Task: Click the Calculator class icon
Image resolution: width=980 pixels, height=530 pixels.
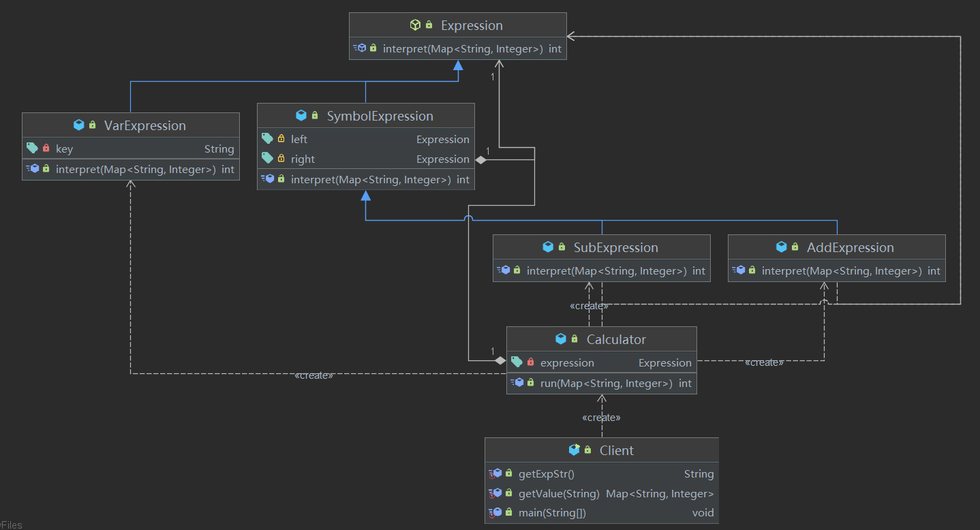Action: coord(561,339)
